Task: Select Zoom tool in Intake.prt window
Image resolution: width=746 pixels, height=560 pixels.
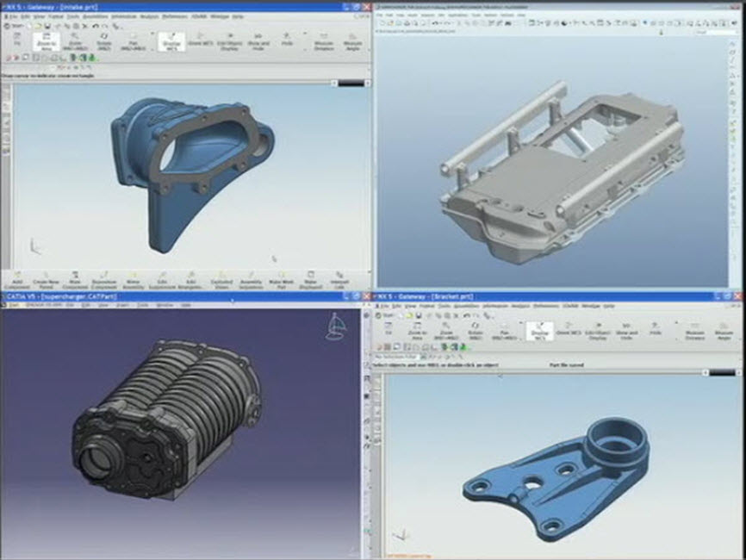Action: (75, 41)
